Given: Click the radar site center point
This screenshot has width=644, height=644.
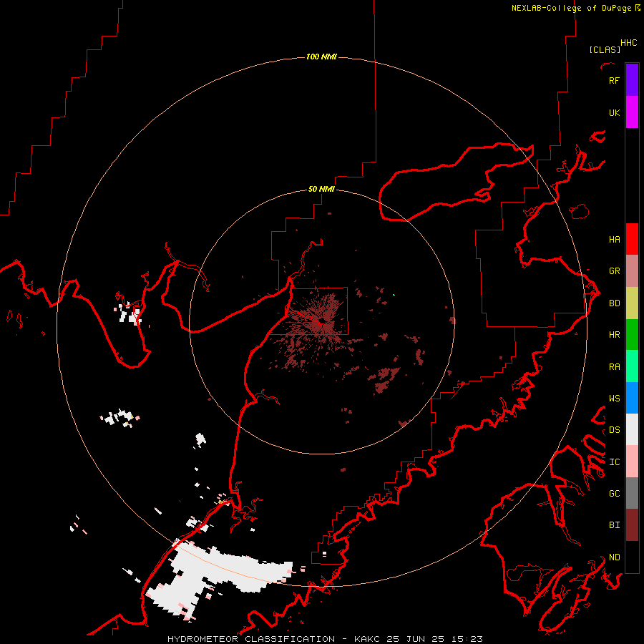Looking at the screenshot, I should [x=321, y=321].
